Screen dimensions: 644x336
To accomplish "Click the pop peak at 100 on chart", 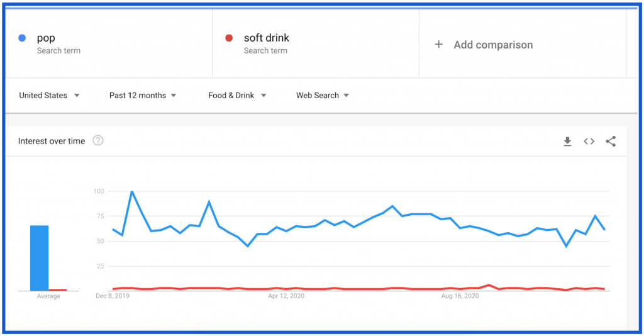I will [132, 191].
